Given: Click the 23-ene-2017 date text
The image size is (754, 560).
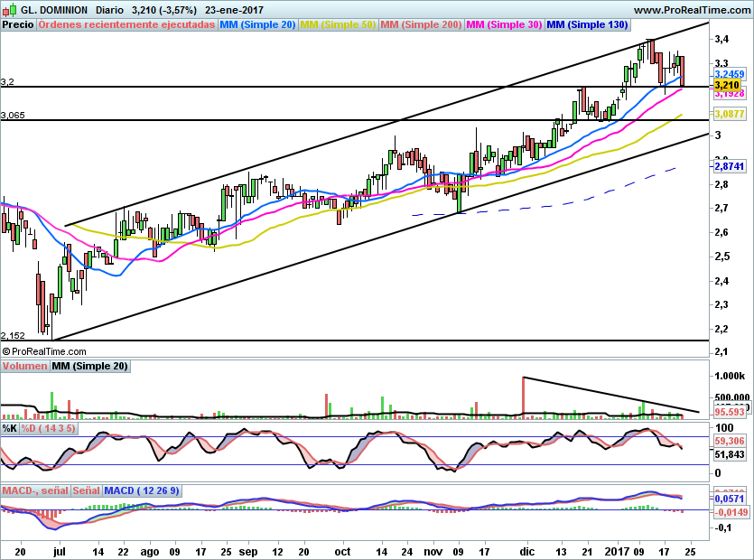Looking at the screenshot, I should point(234,10).
